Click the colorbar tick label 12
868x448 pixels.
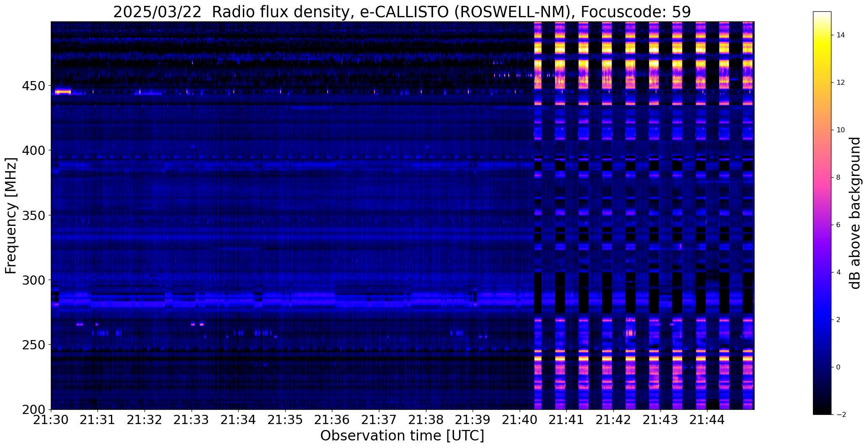pyautogui.click(x=841, y=83)
